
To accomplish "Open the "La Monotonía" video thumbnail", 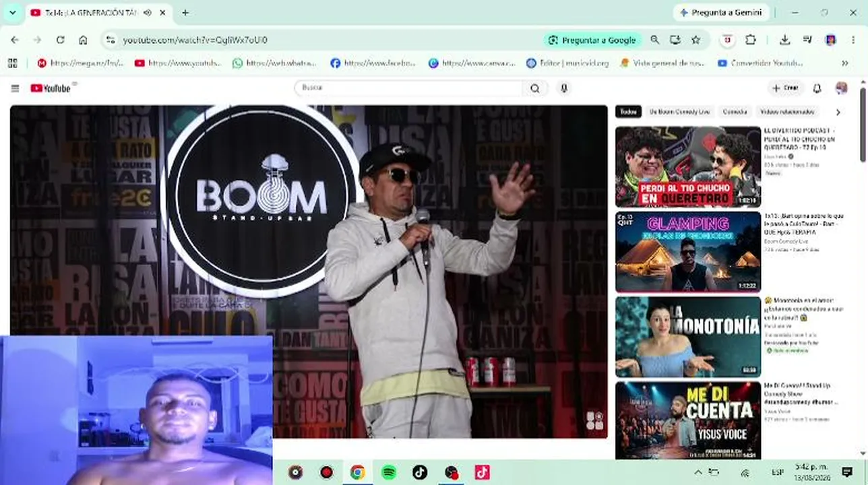I will (688, 337).
